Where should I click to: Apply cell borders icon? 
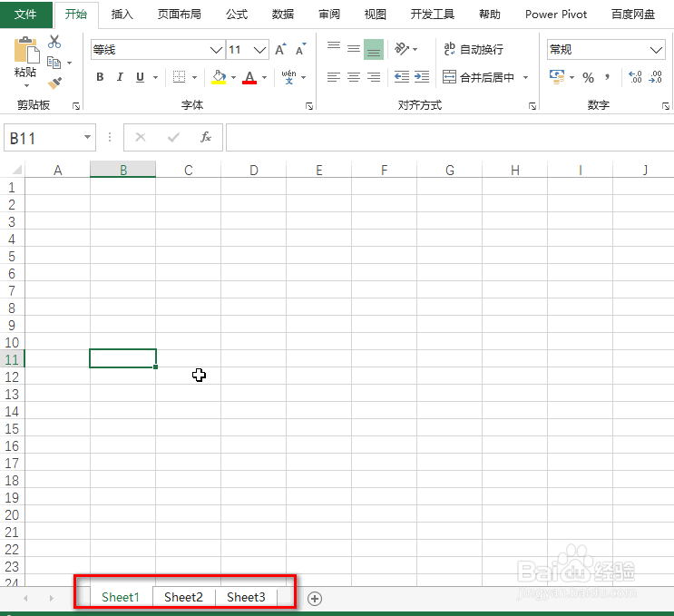(179, 77)
